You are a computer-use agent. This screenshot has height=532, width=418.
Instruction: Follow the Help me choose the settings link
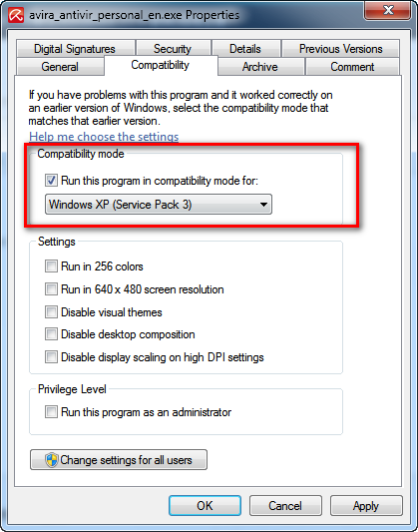pos(104,137)
